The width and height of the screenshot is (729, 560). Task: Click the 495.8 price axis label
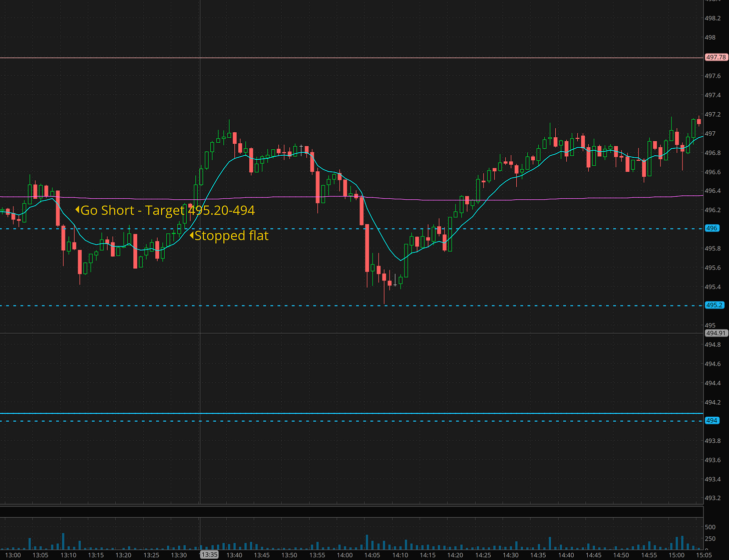712,248
